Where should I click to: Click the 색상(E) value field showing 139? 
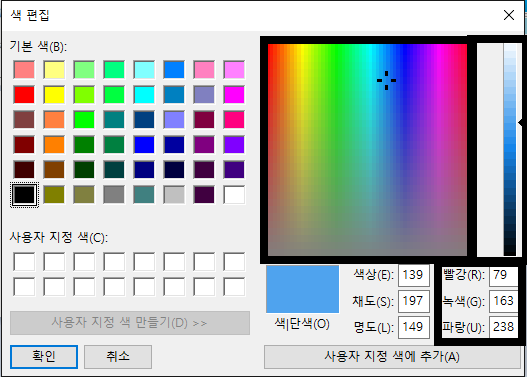click(414, 275)
